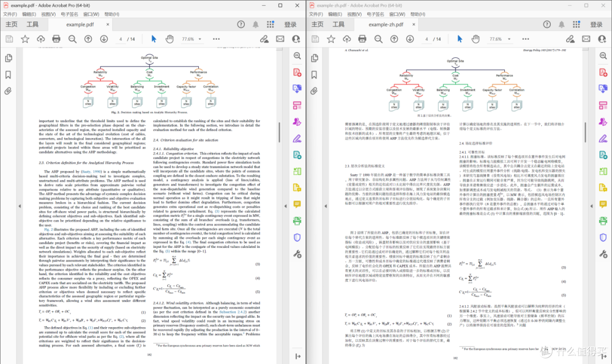
Task: Click the Fig. 2 reference link
Action: pyautogui.click(x=48, y=229)
